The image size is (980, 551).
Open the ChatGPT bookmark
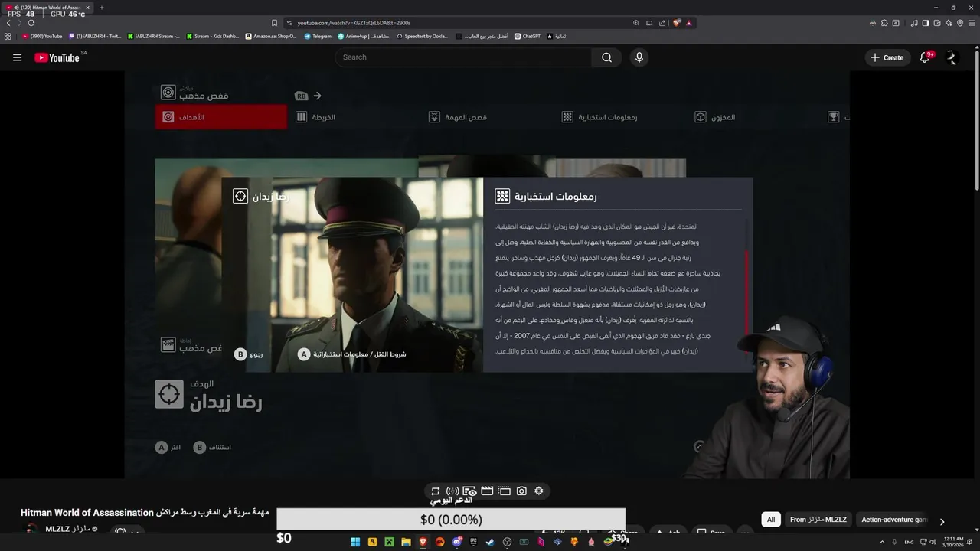point(528,36)
